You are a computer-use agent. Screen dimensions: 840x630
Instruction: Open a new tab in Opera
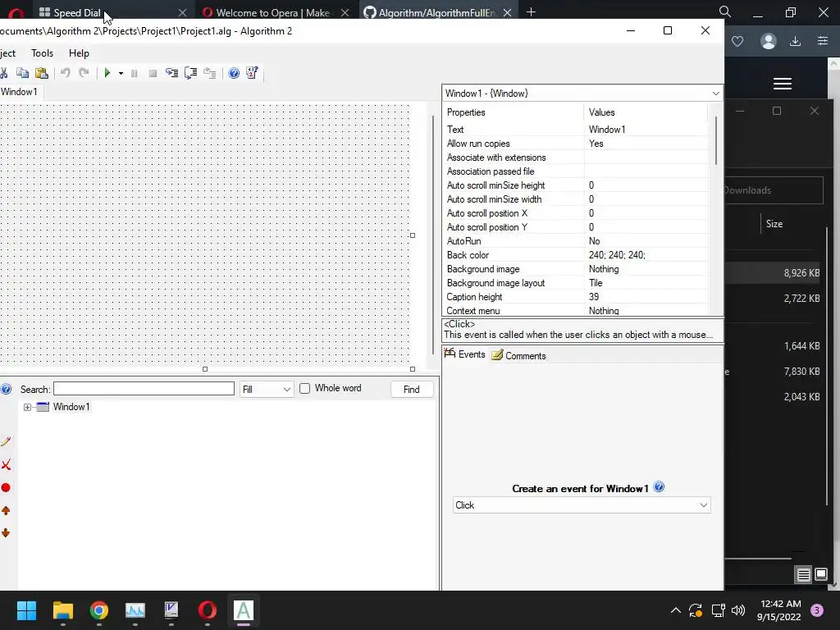(531, 11)
